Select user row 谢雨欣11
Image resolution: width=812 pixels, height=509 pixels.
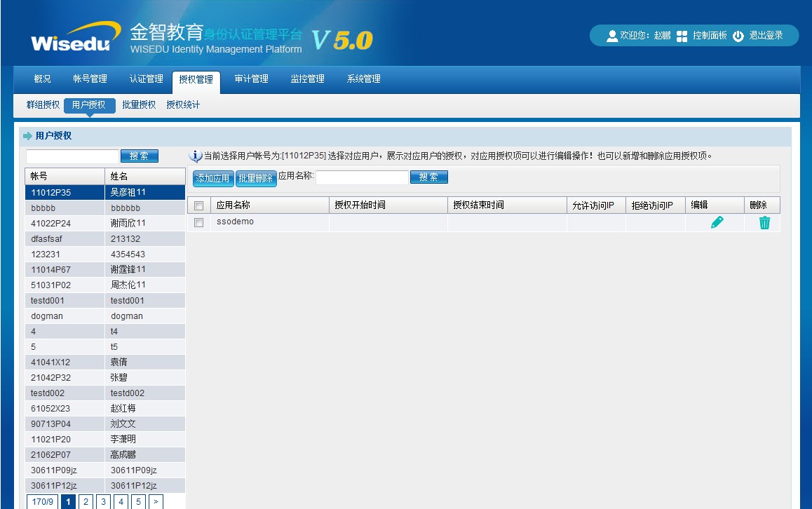[x=105, y=223]
